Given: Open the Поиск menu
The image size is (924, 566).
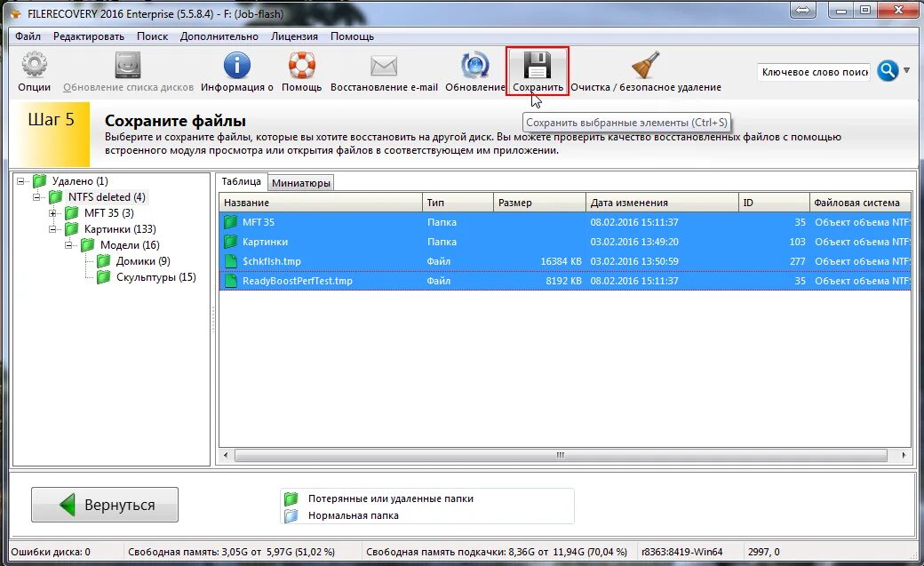Looking at the screenshot, I should [x=152, y=36].
